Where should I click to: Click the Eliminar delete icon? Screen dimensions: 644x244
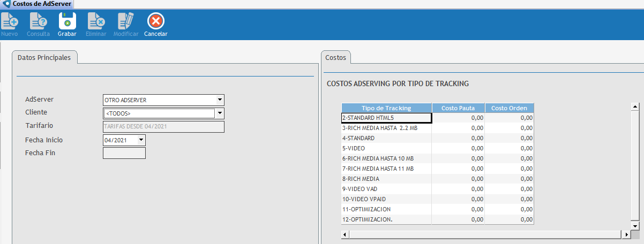pyautogui.click(x=96, y=22)
